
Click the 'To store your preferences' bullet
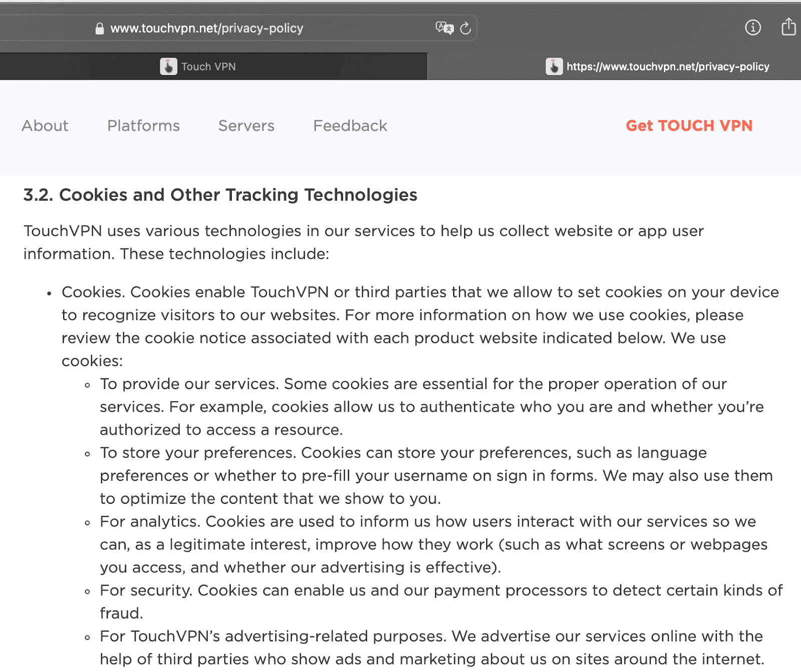pos(436,476)
